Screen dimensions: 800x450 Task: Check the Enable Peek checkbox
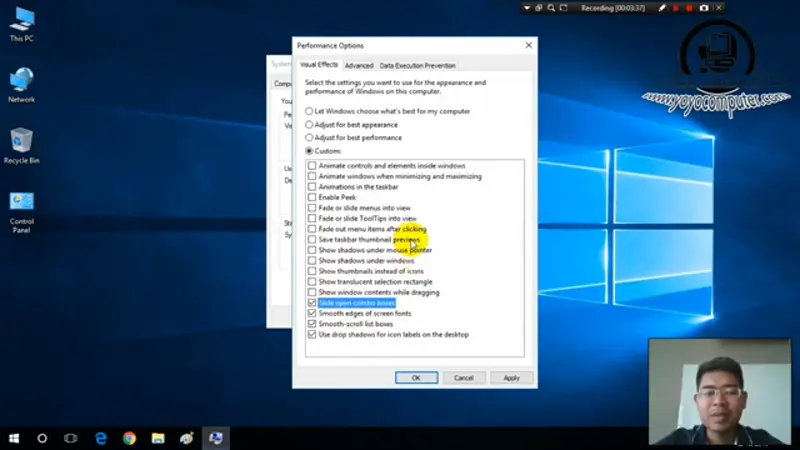pyautogui.click(x=312, y=197)
